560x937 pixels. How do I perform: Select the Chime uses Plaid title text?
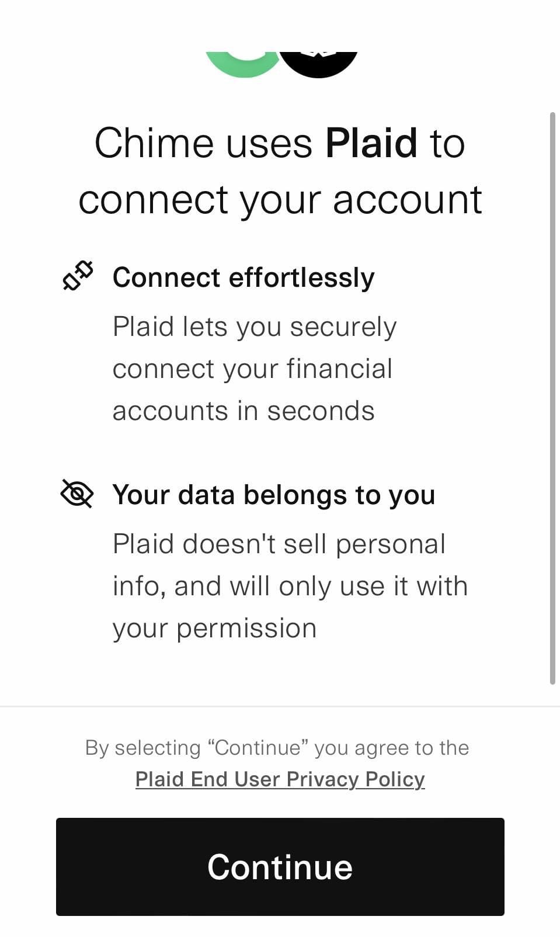(x=280, y=169)
